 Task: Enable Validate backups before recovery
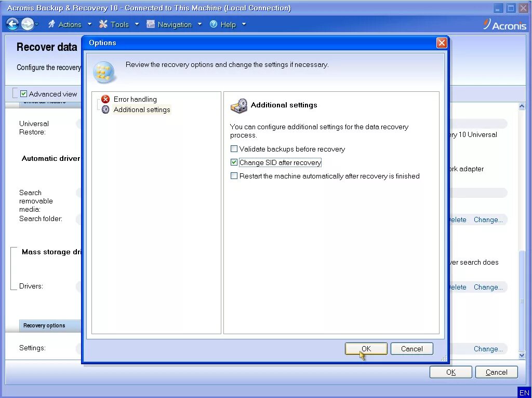click(x=234, y=149)
